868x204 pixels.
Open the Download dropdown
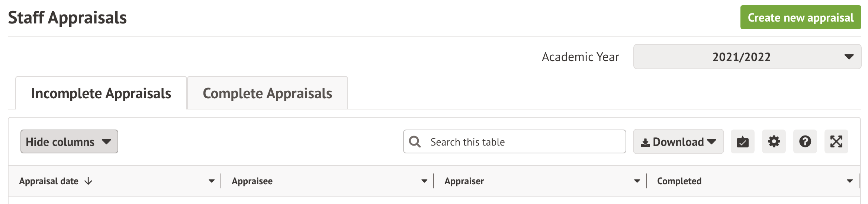(x=678, y=142)
